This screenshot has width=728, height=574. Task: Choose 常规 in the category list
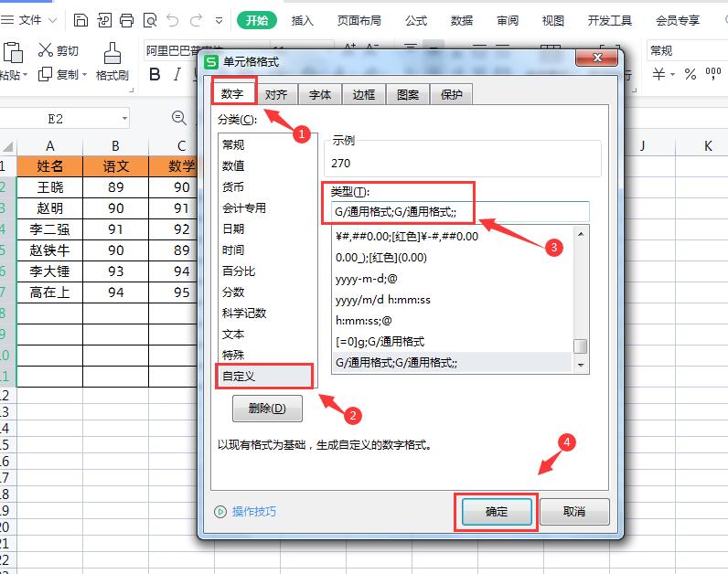coord(267,144)
